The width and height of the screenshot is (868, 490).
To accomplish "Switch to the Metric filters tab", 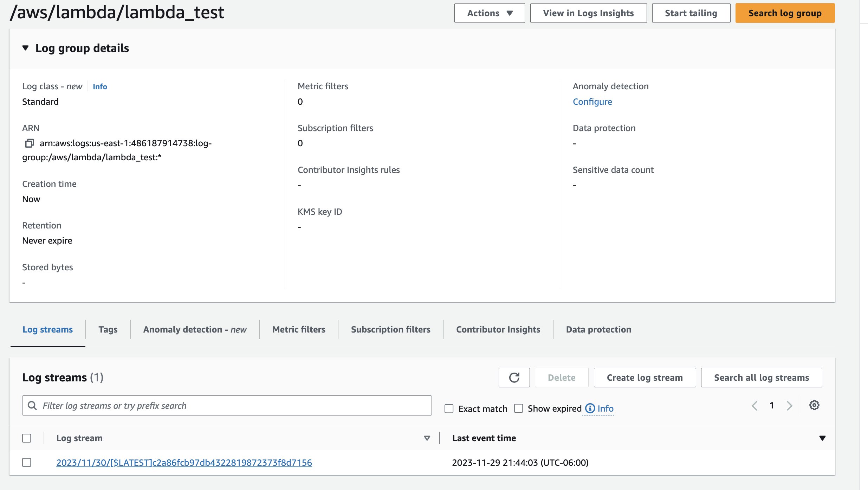I will [x=299, y=329].
